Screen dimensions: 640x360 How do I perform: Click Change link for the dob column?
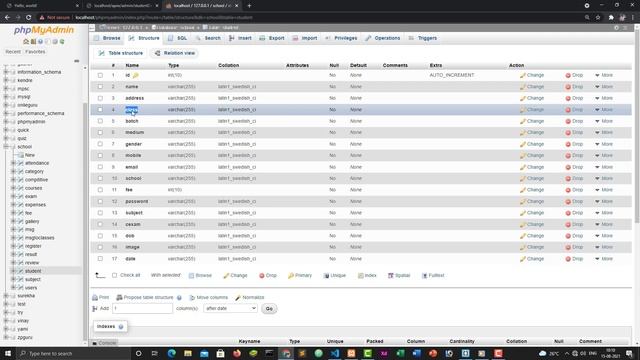(x=532, y=236)
